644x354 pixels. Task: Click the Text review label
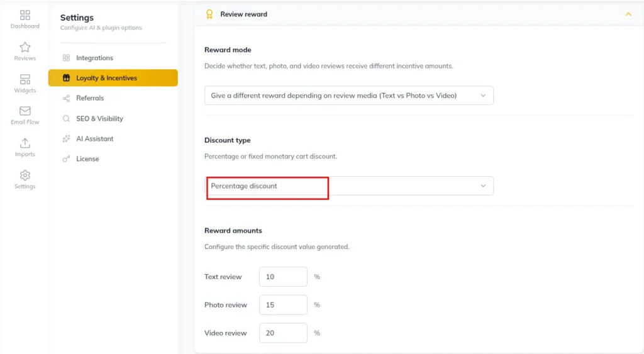coord(223,277)
